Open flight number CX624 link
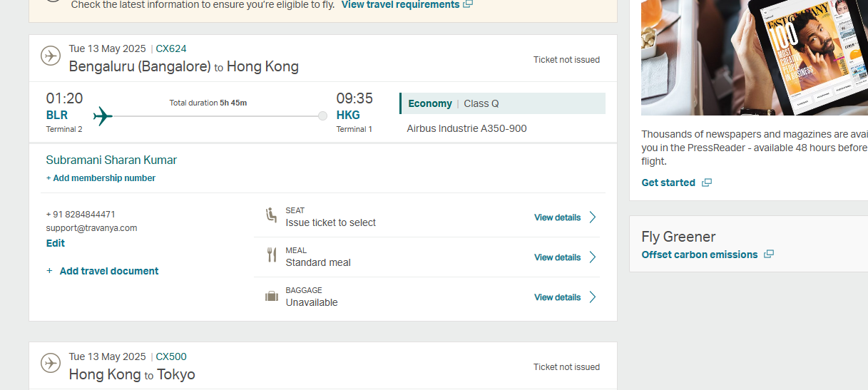The height and width of the screenshot is (390, 868). [171, 48]
